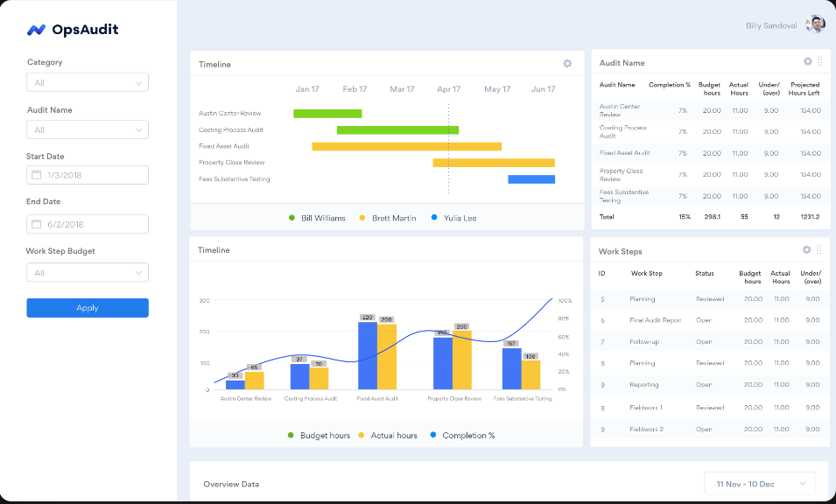Open Billy Sandoval profile avatar
This screenshot has width=836, height=504.
(x=815, y=25)
